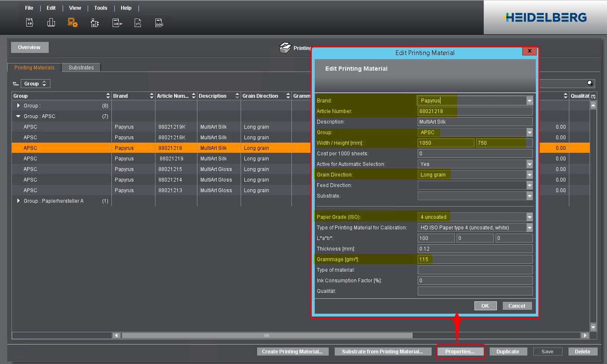Click the horizontal scrollbar left arrow
Viewport: 607px width, 364px height.
(116, 335)
